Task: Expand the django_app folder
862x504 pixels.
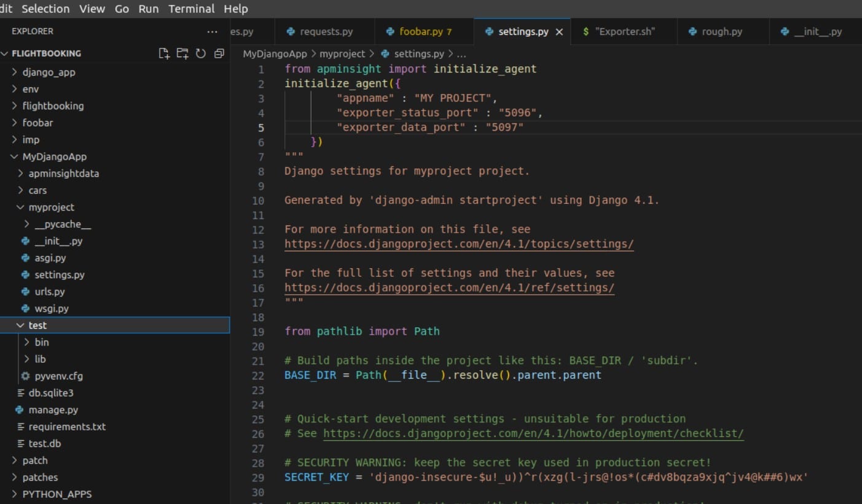Action: click(15, 72)
